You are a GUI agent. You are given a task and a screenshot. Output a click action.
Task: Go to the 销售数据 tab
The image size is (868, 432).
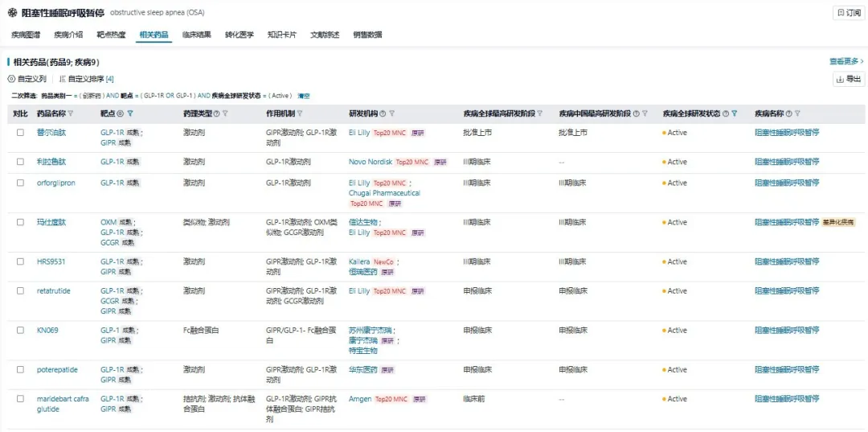point(367,35)
